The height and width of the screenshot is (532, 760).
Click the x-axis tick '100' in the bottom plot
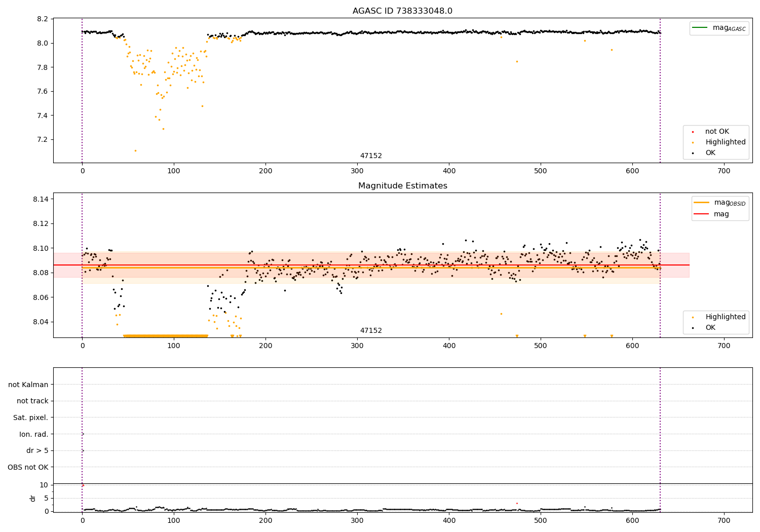(x=174, y=520)
